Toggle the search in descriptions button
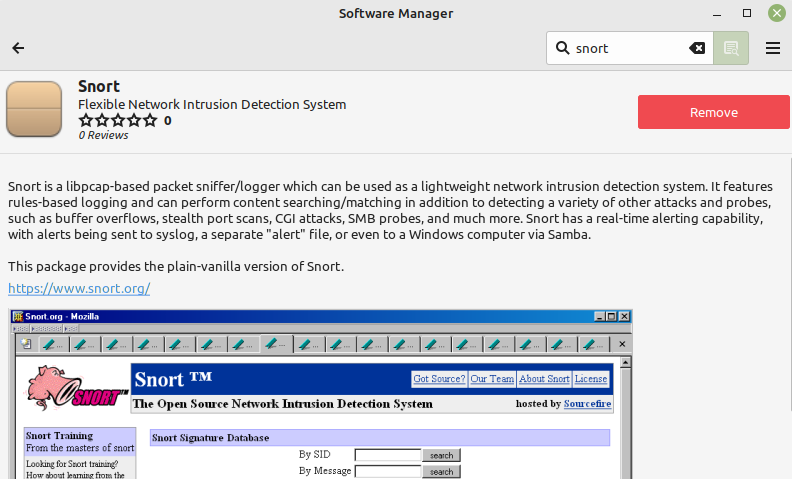This screenshot has height=479, width=792. click(731, 48)
